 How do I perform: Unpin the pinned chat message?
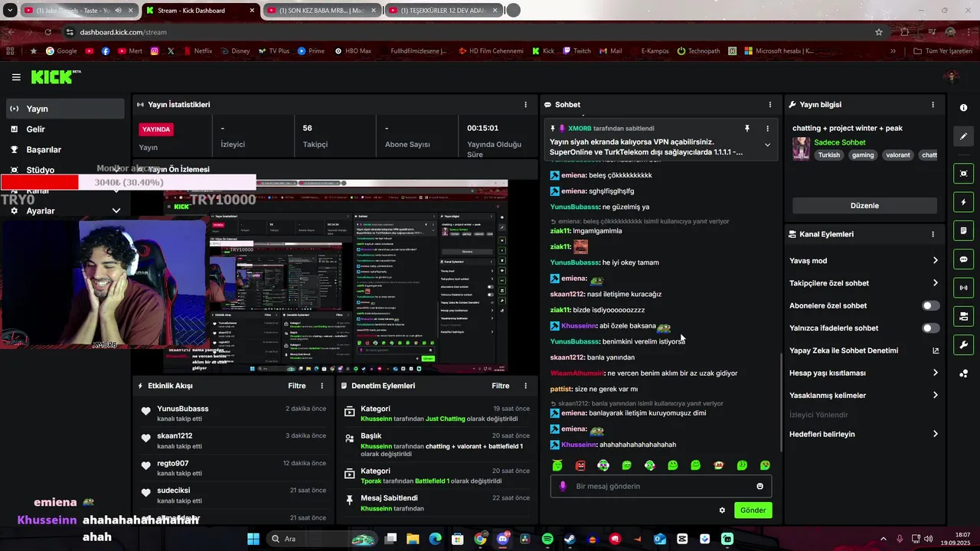tap(747, 129)
